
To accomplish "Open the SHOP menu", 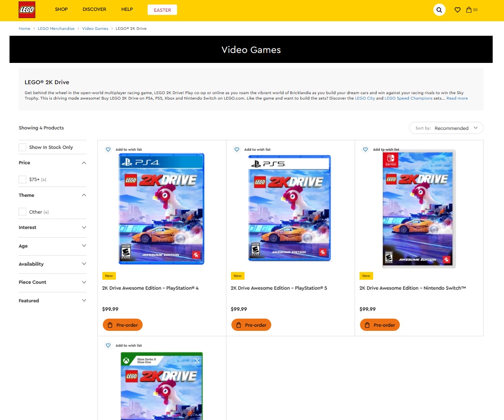I will (x=62, y=10).
